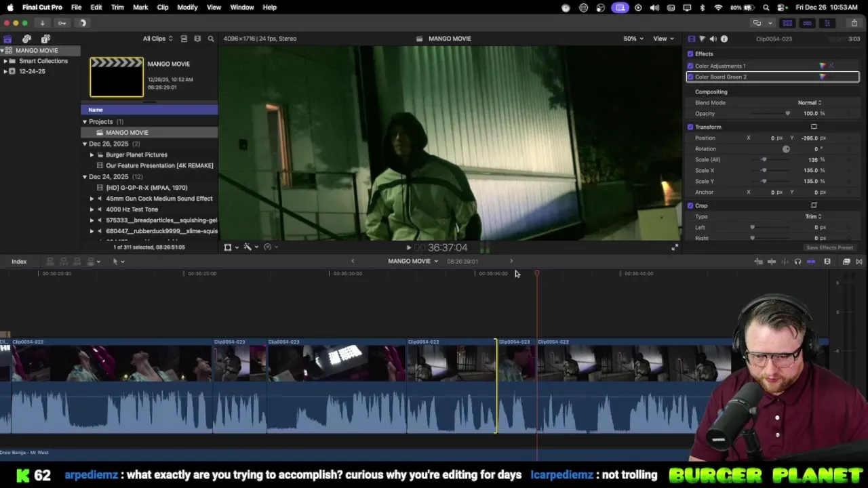Open the File menu
The image size is (868, 488).
(76, 7)
